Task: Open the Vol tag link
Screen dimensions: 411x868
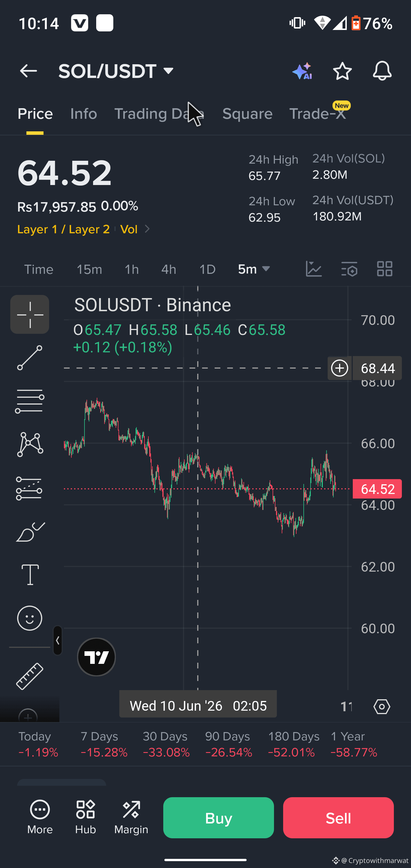Action: pos(129,230)
